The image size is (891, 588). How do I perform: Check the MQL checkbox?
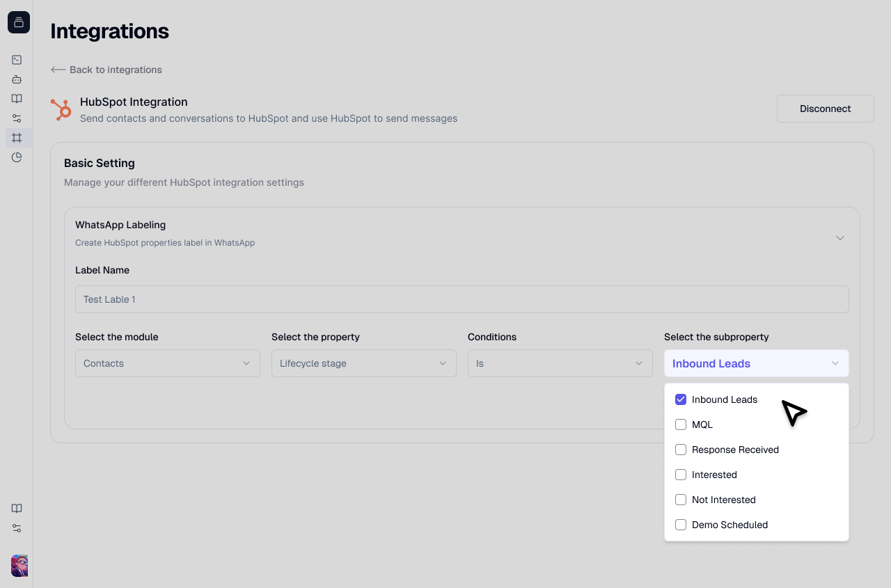click(x=681, y=424)
